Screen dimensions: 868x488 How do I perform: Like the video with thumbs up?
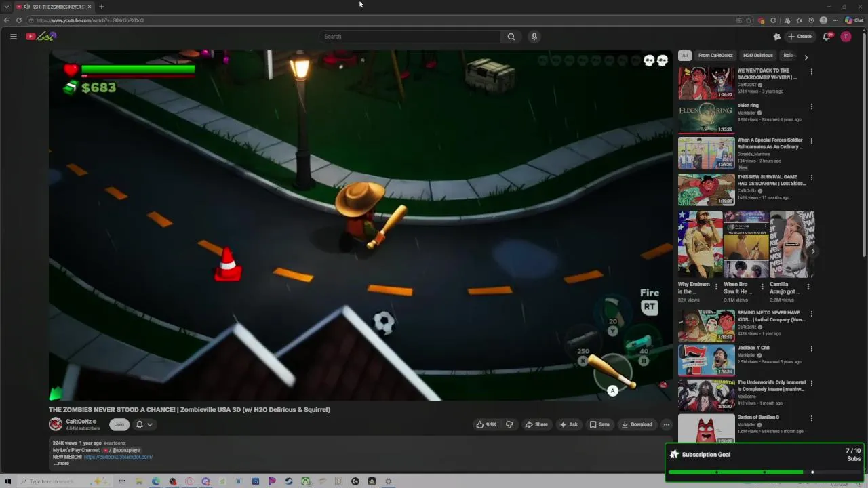point(486,424)
